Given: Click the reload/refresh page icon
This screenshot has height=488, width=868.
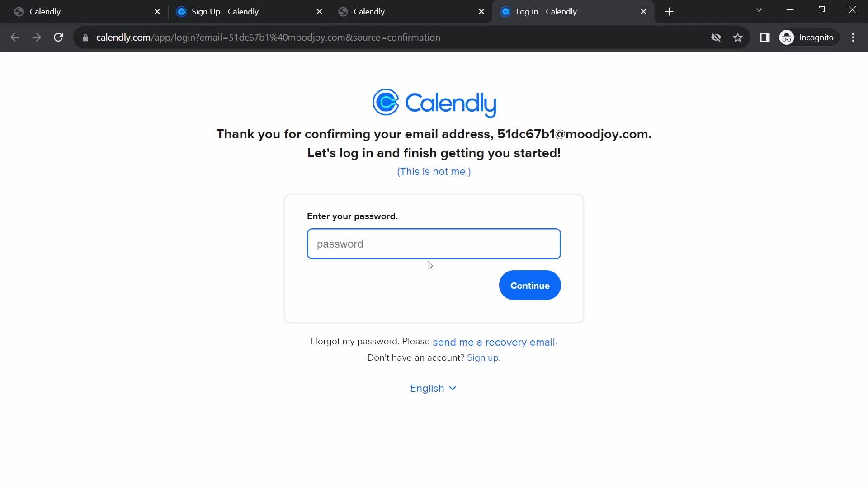Looking at the screenshot, I should 58,38.
